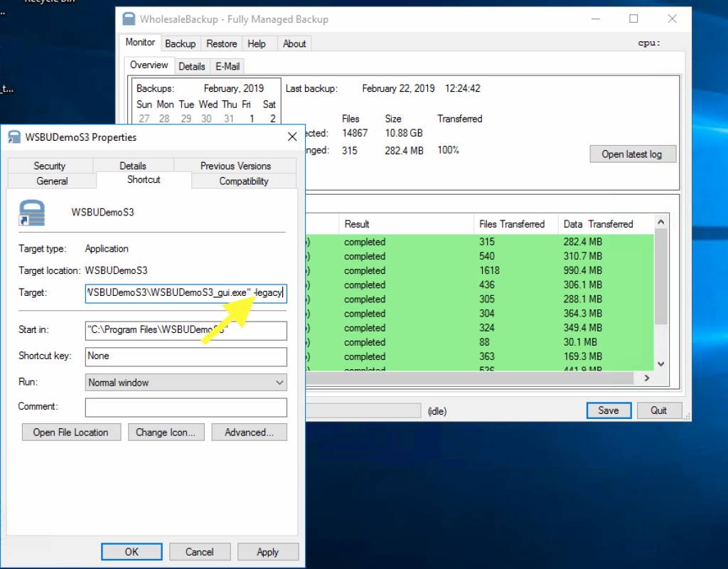Switch to the E-Mail sub-tab
This screenshot has height=569, width=728.
pyautogui.click(x=227, y=66)
